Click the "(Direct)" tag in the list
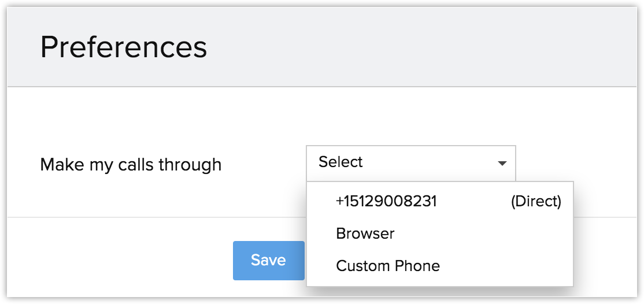Screen dimensions: 644x304 point(536,201)
